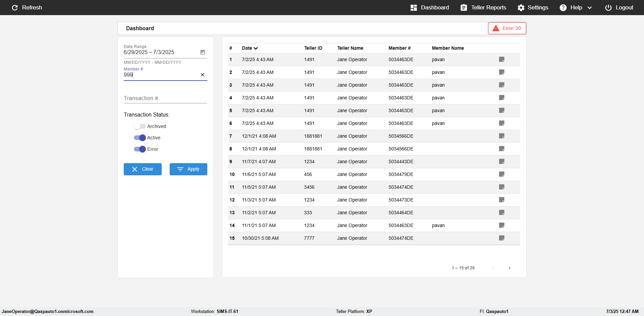
Task: Click the Refresh icon in top bar
Action: pos(15,7)
